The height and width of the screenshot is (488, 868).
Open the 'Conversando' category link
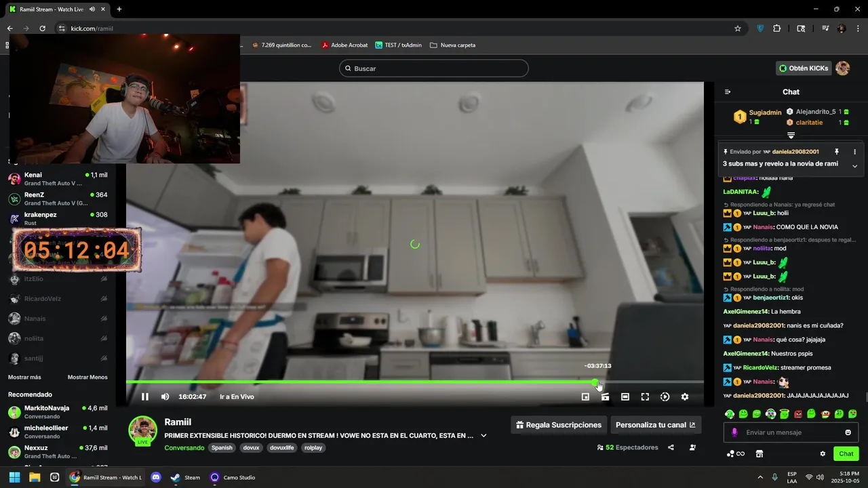click(184, 448)
